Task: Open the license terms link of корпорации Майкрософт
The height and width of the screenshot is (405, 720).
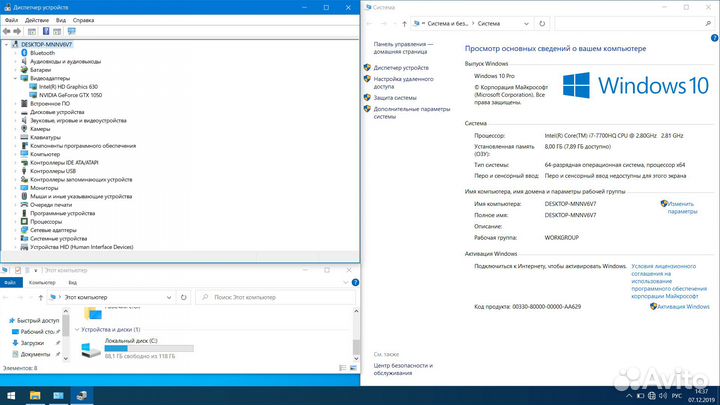Action: 669,281
